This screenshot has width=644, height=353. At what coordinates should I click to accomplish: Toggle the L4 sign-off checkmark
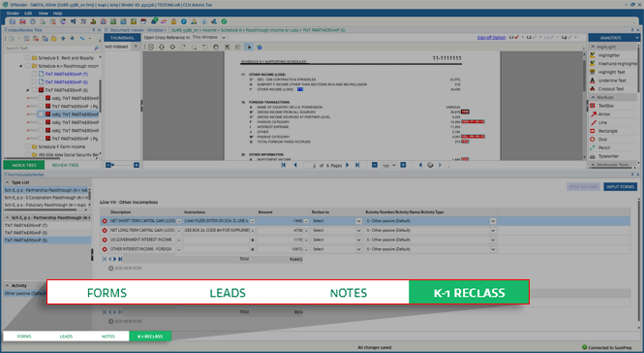click(x=569, y=38)
